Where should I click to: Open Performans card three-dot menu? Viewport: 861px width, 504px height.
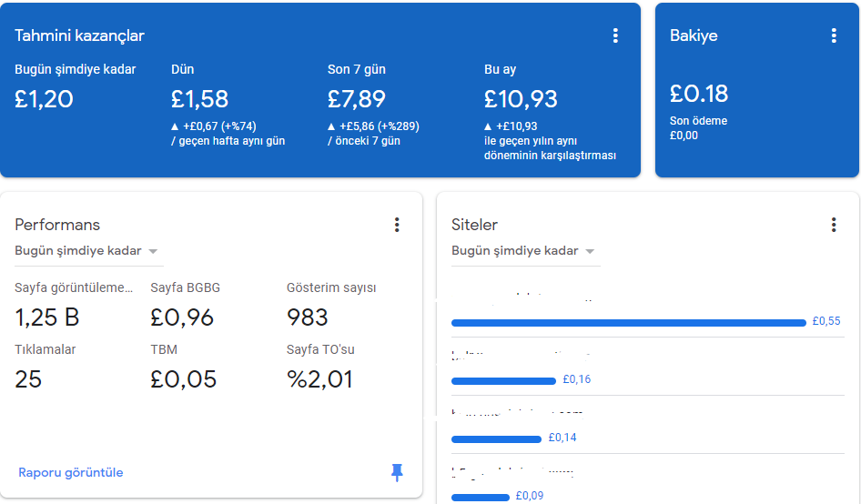397,225
